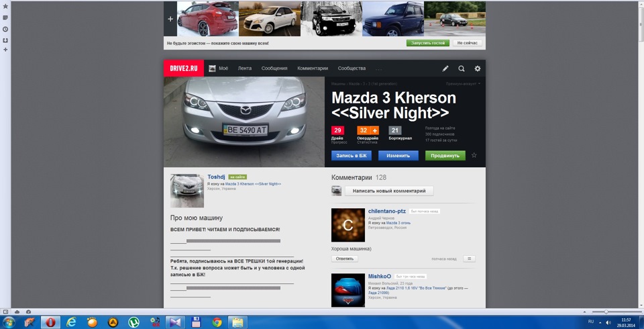
Task: Click the turbo icon beside cloud icon
Action: [28, 312]
